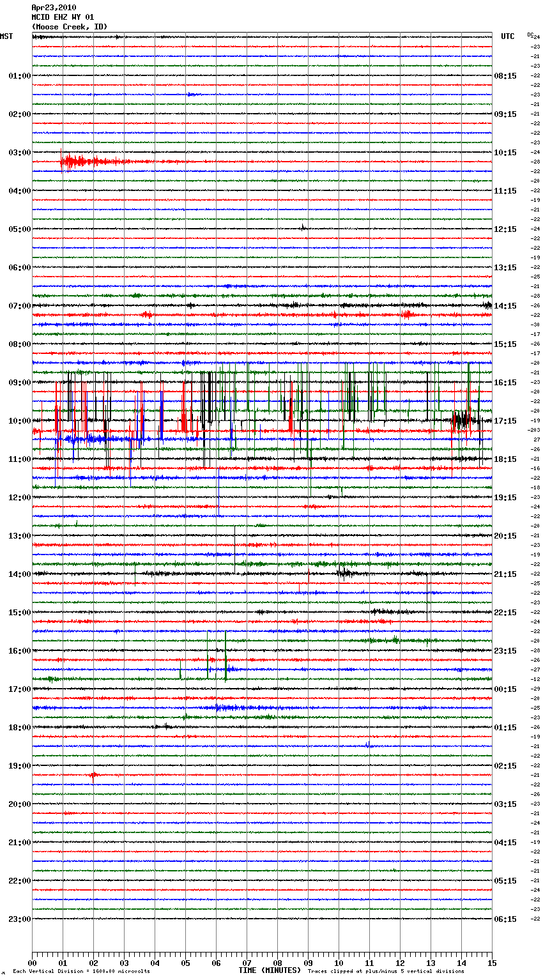Select the 23:00 MST hour label
This screenshot has height=980, width=543.
coord(19,919)
